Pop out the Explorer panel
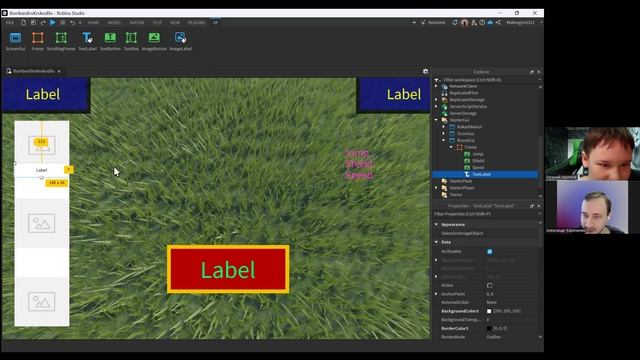This screenshot has width=640, height=360. (x=531, y=72)
